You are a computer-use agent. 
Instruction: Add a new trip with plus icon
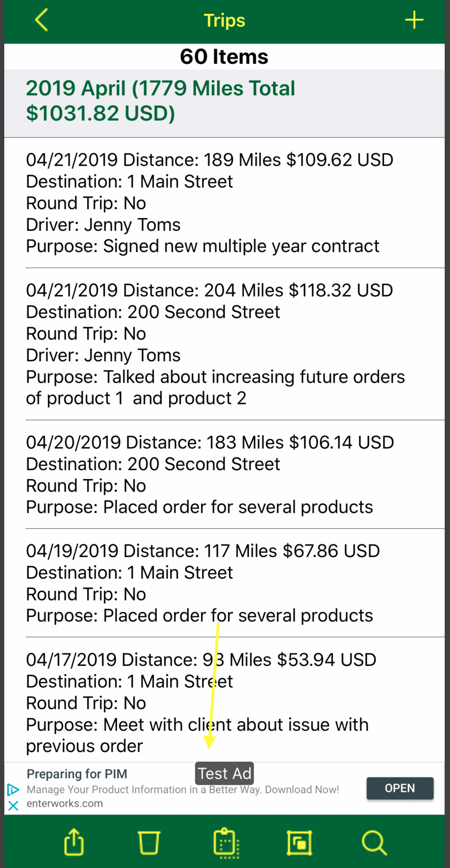pos(414,20)
